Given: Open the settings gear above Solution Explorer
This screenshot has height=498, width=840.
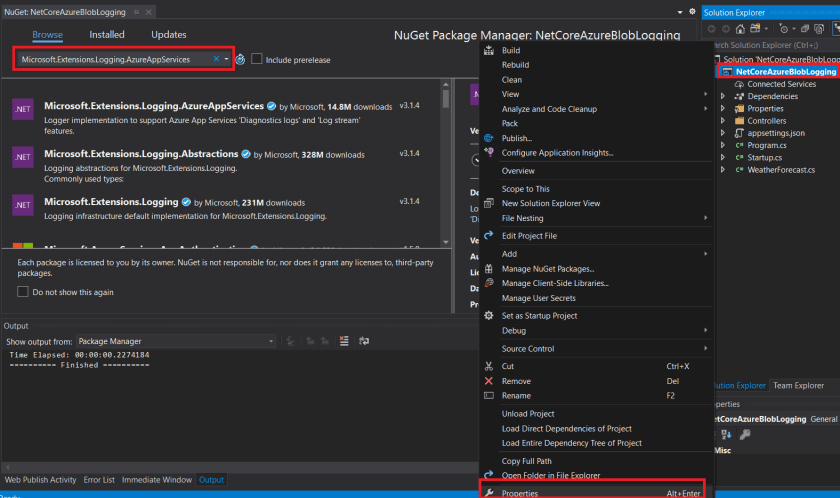Looking at the screenshot, I should (692, 12).
